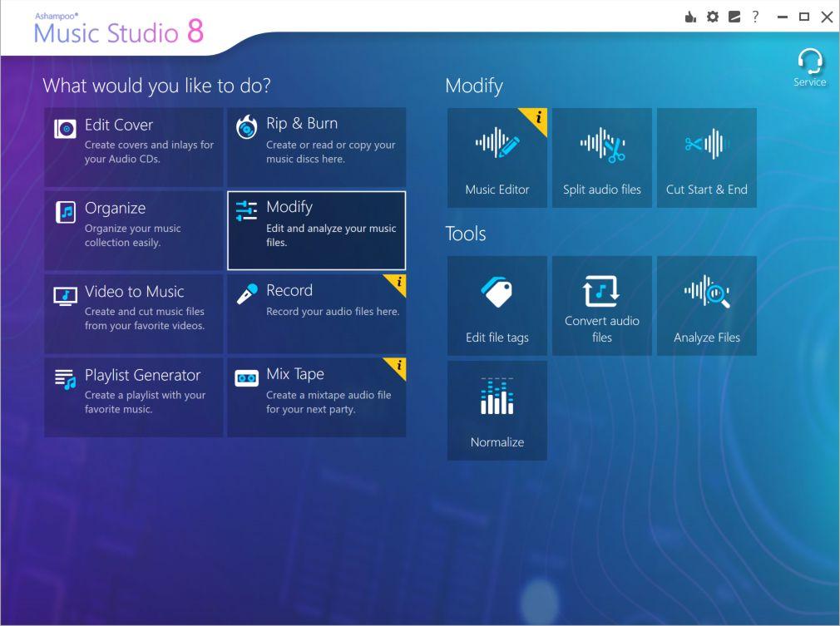Click 'Record your audio files here.' text
Screen dimensions: 840x626
click(333, 311)
